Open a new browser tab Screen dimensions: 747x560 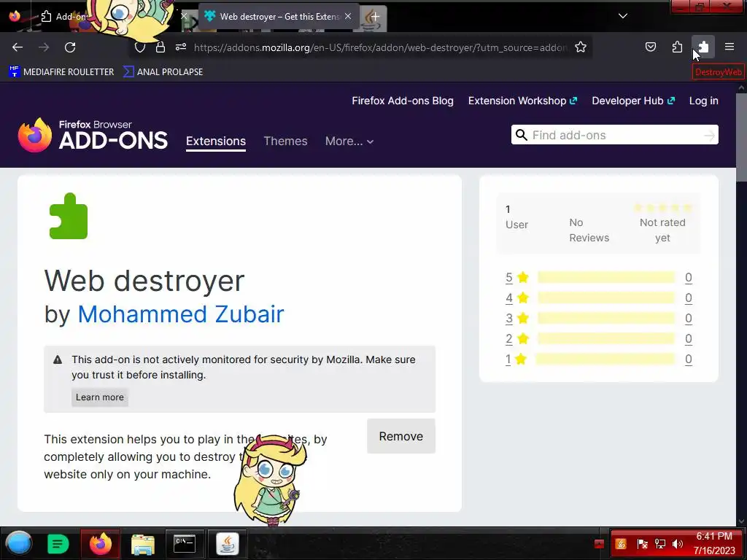[376, 17]
